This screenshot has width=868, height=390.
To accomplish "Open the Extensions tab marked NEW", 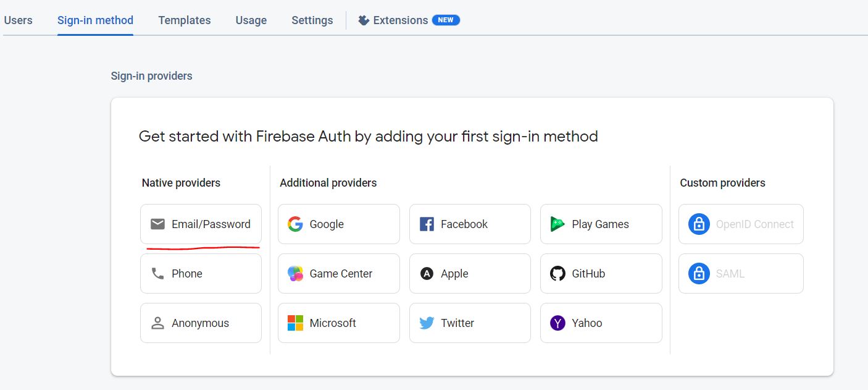I will pyautogui.click(x=409, y=20).
